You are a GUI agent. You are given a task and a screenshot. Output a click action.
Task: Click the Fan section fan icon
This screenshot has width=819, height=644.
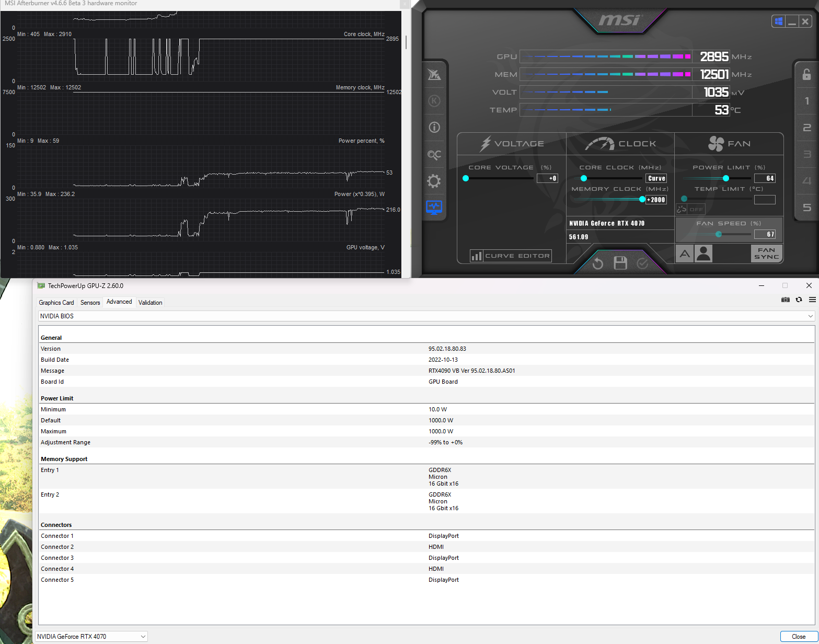coord(716,143)
